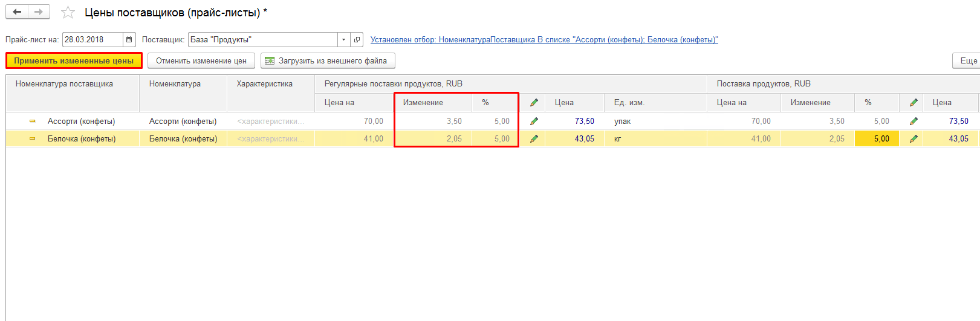Click into the Прайс-лист на date field

click(92, 40)
